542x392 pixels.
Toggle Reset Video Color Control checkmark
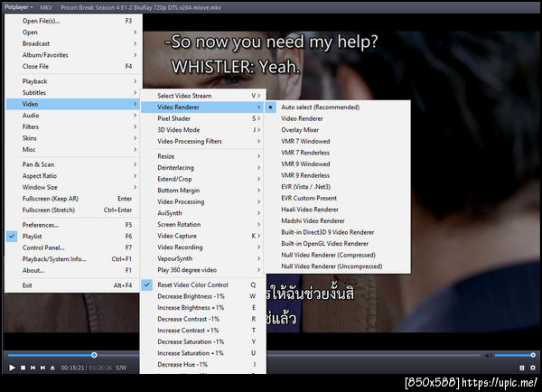[203, 285]
